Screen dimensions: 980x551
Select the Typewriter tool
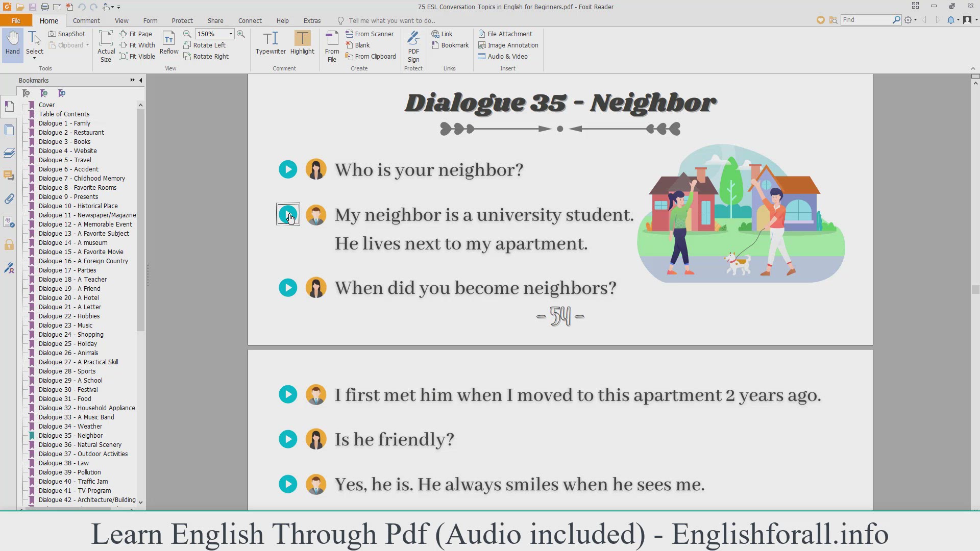coord(271,43)
